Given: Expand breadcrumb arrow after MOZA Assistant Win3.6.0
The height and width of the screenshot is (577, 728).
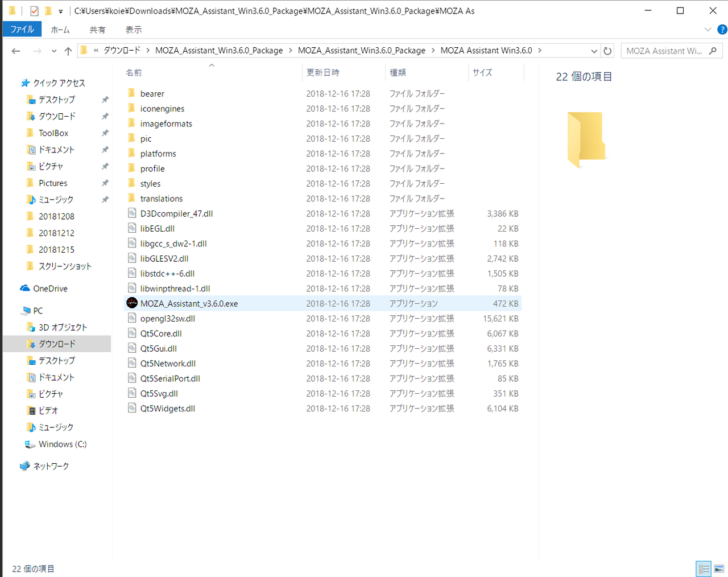Looking at the screenshot, I should (x=540, y=51).
